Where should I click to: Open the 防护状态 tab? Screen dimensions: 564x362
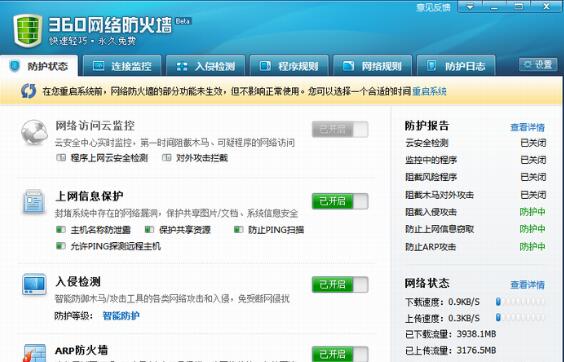39,66
